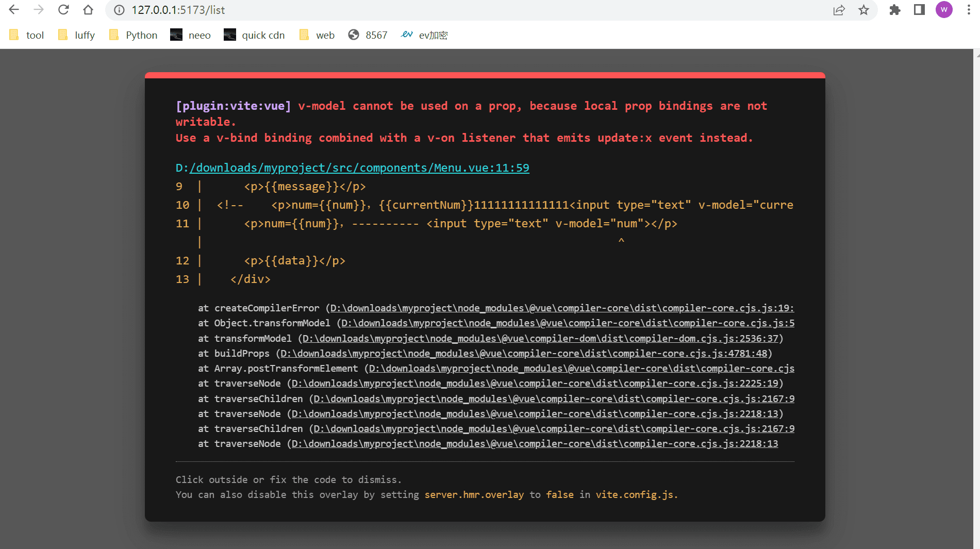Click the page vertical scrollbar

point(976,299)
